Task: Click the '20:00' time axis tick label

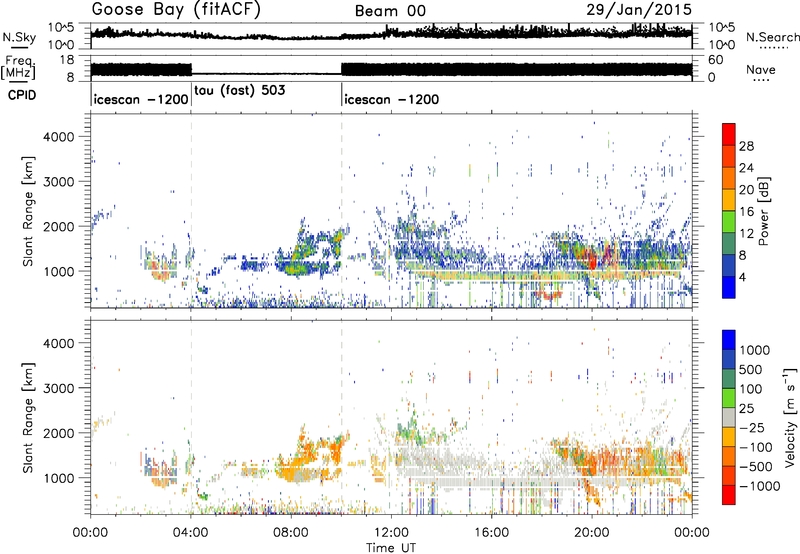Action: click(x=591, y=533)
